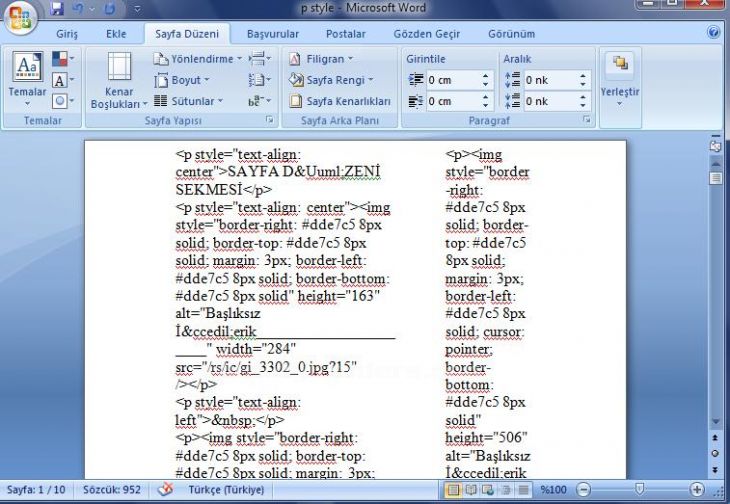Go to previous page double-arrow

pyautogui.click(x=716, y=437)
